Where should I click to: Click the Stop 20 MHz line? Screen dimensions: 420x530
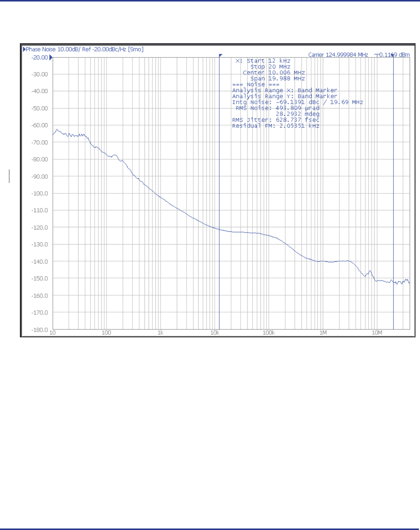coord(270,67)
